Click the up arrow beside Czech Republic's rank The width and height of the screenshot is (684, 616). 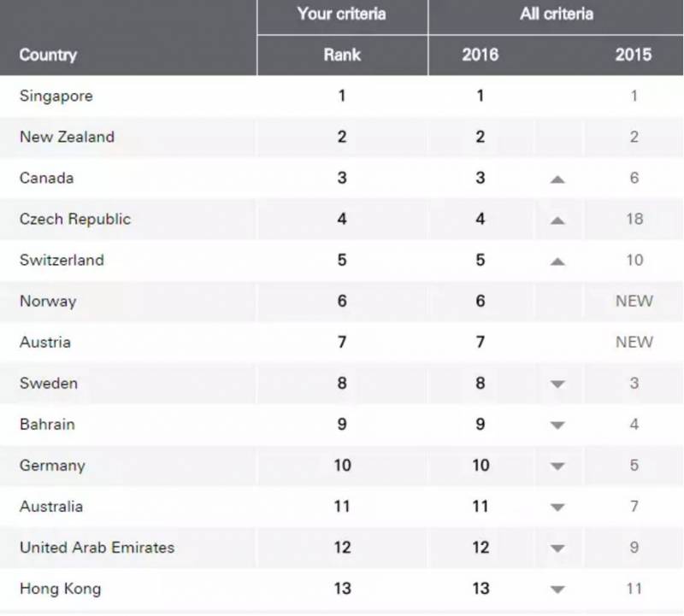(x=558, y=220)
